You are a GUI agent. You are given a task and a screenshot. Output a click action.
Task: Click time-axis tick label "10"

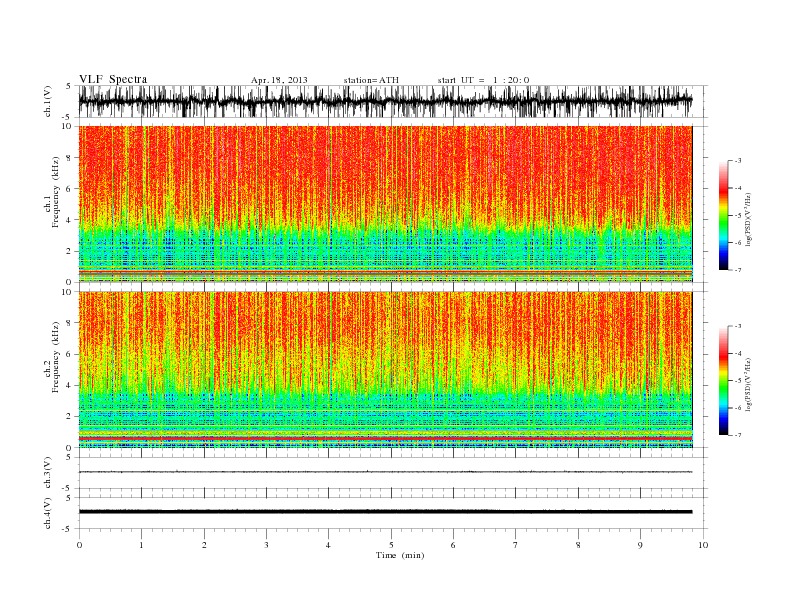tap(703, 545)
